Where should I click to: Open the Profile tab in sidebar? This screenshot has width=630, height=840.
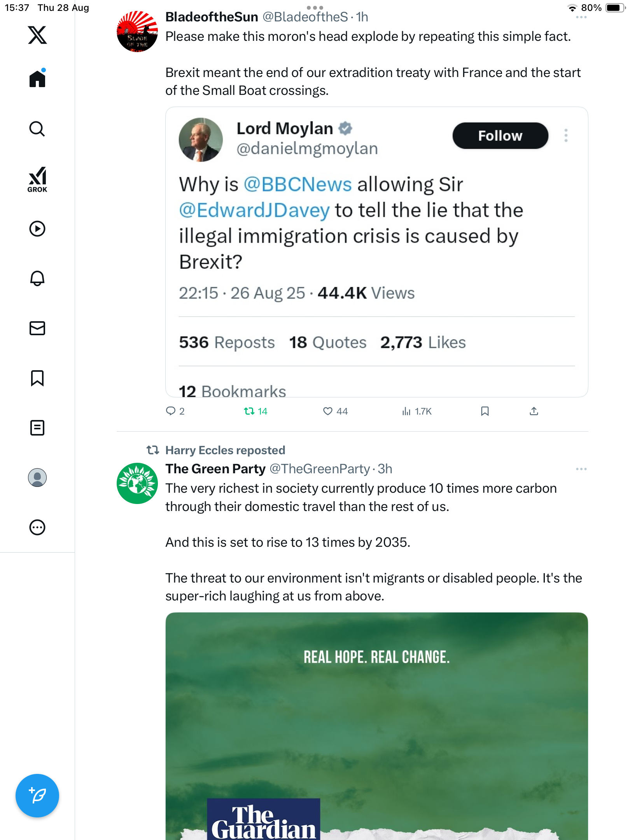(x=37, y=478)
